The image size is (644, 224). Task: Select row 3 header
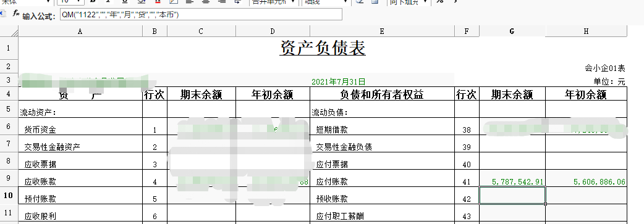click(x=9, y=80)
